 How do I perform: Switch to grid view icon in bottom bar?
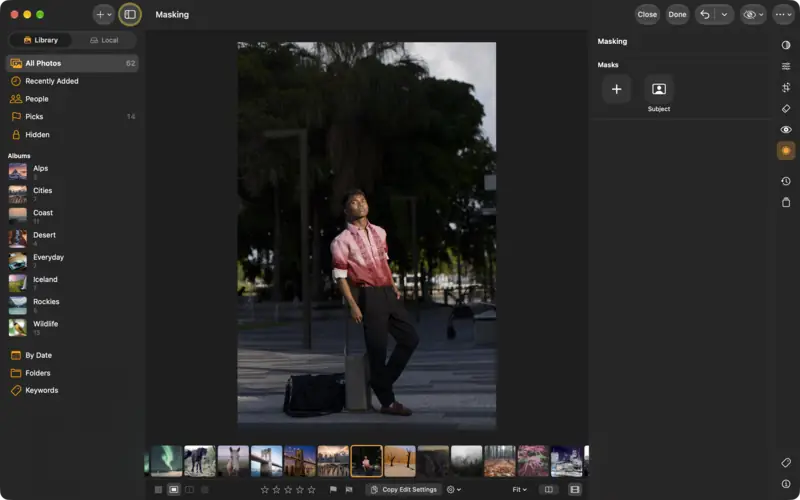click(159, 490)
